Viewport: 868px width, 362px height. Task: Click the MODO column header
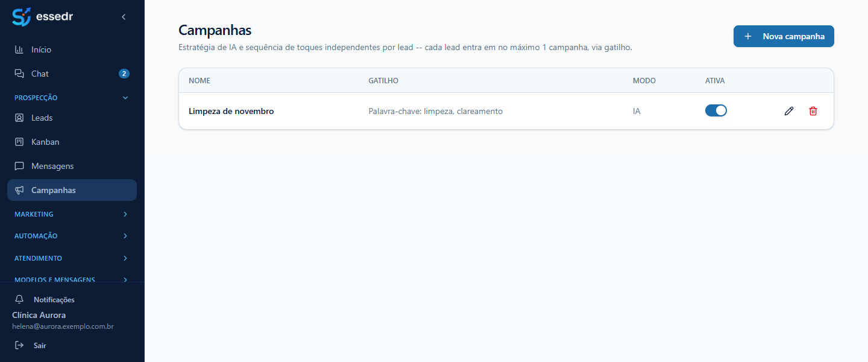click(644, 81)
